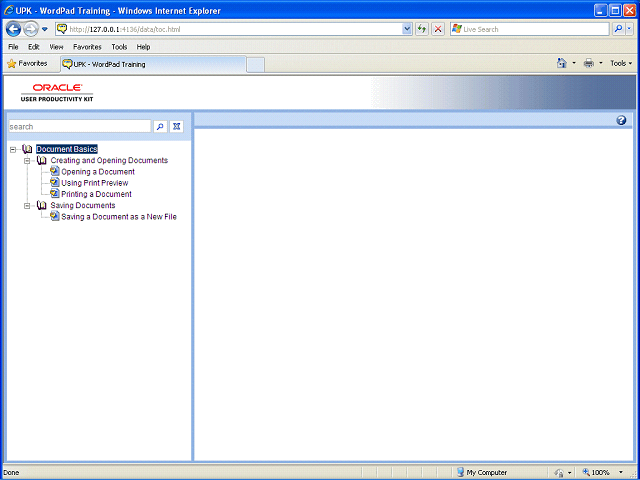
Task: Open the recent pages dropdown arrow
Action: click(x=45, y=29)
